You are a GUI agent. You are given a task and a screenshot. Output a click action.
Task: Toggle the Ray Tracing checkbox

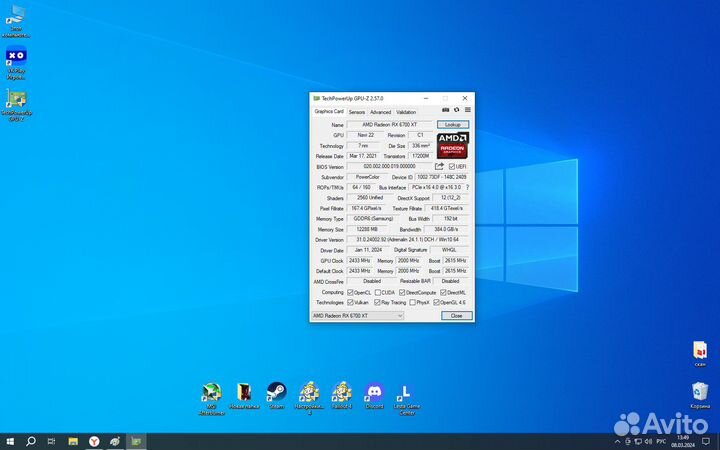[377, 302]
